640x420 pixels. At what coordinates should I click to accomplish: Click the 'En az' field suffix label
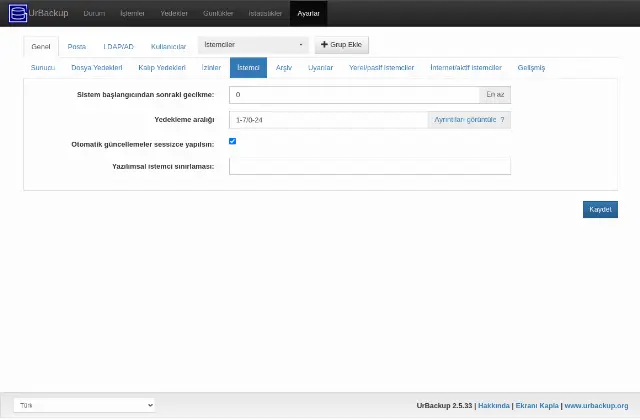[495, 95]
